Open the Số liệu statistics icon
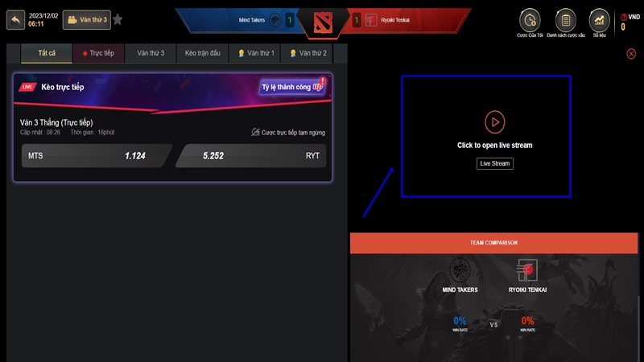644x362 pixels. (x=599, y=20)
